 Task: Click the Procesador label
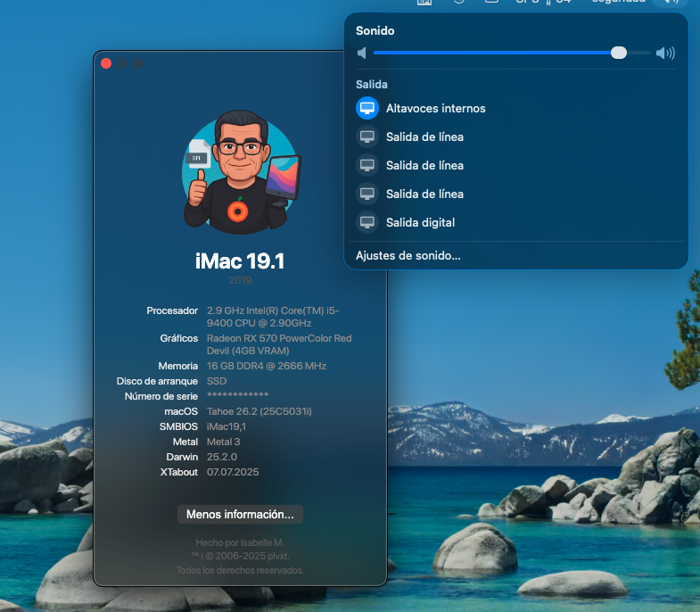tap(172, 310)
